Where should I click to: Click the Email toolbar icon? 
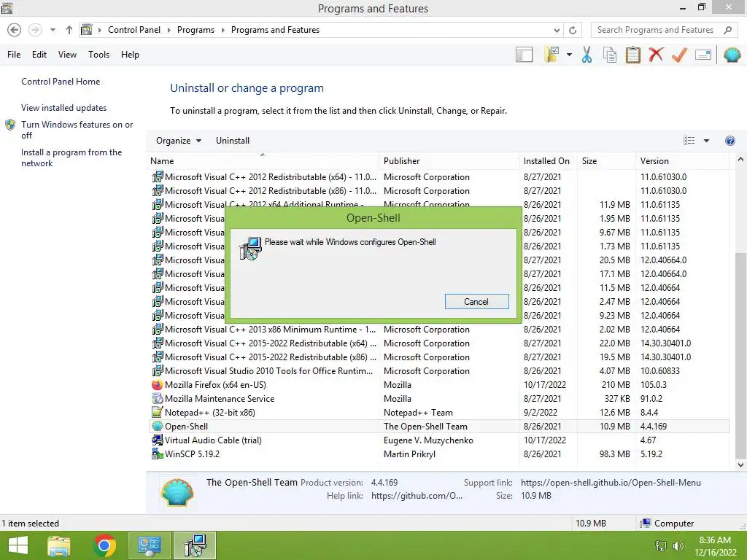703,55
